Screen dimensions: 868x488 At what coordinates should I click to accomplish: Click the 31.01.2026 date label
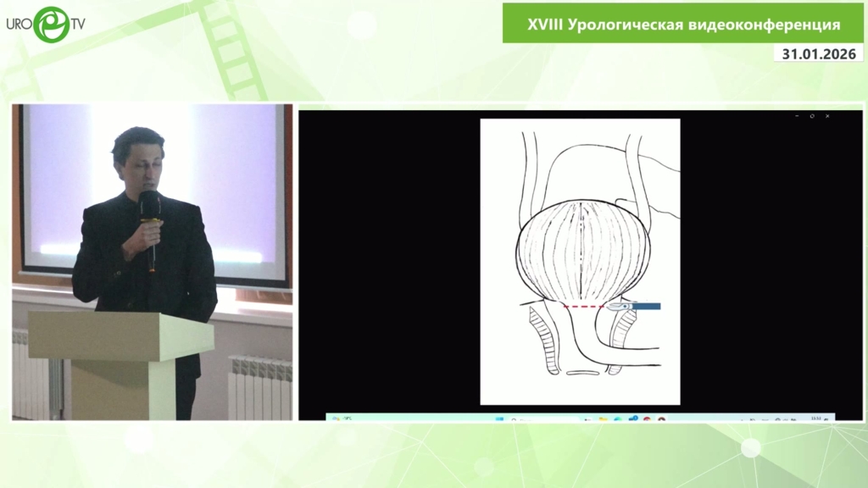click(x=819, y=53)
